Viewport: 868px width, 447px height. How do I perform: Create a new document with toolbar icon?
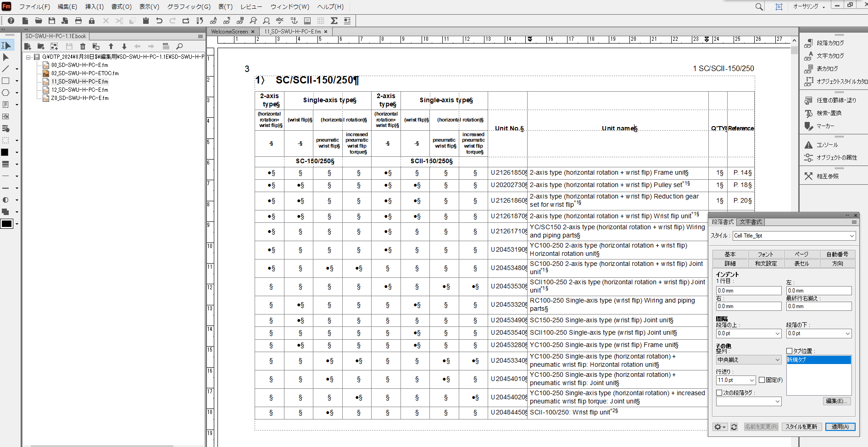(25, 21)
